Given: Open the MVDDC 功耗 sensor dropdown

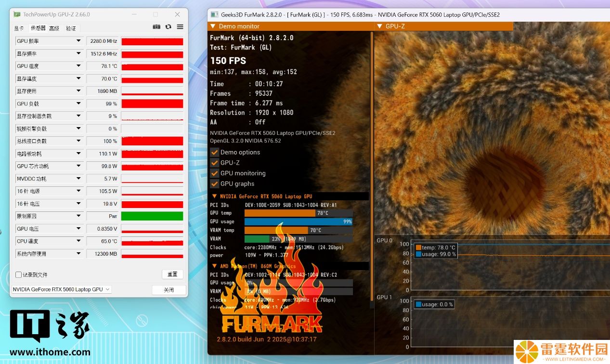Looking at the screenshot, I should pos(78,179).
